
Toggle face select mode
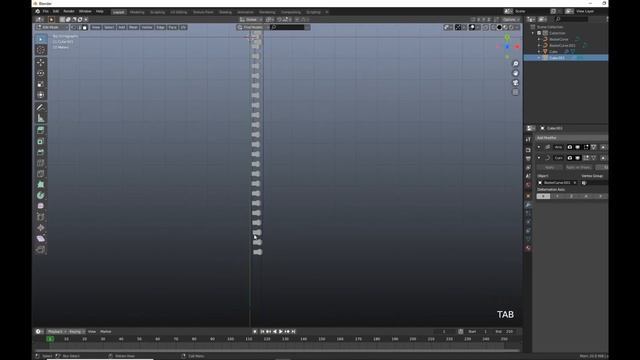pyautogui.click(x=85, y=27)
